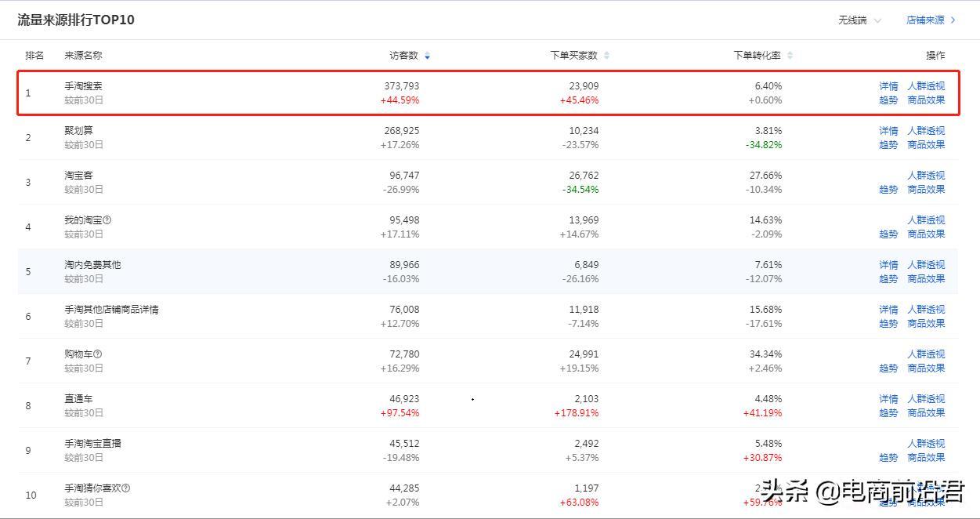Image resolution: width=980 pixels, height=519 pixels.
Task: Open 人群透视 for 手淘淘宝直播 row
Action: 926,444
